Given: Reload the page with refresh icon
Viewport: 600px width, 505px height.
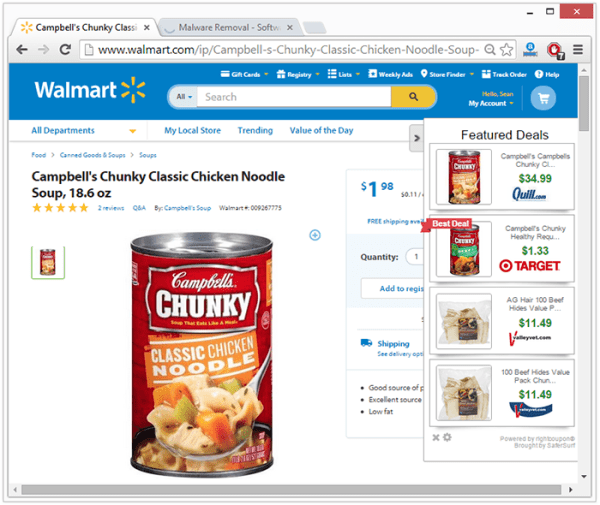Looking at the screenshot, I should point(65,49).
